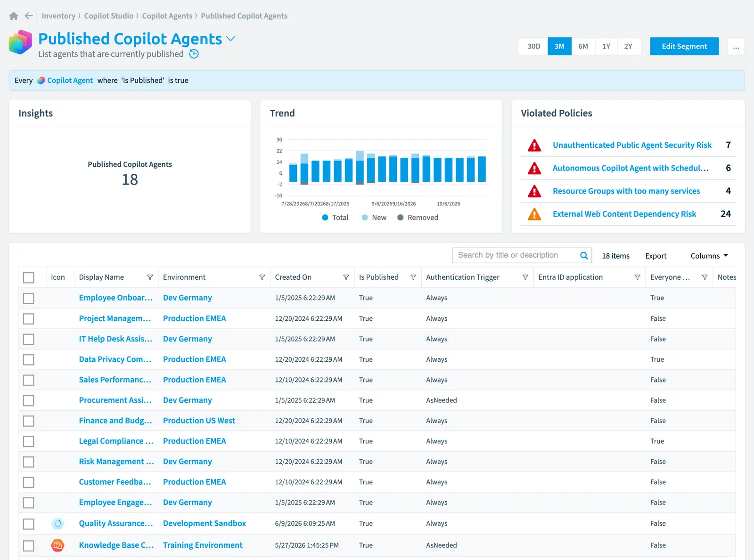Expand the Published Copilot Agents title chevron
The image size is (754, 560).
pyautogui.click(x=231, y=39)
